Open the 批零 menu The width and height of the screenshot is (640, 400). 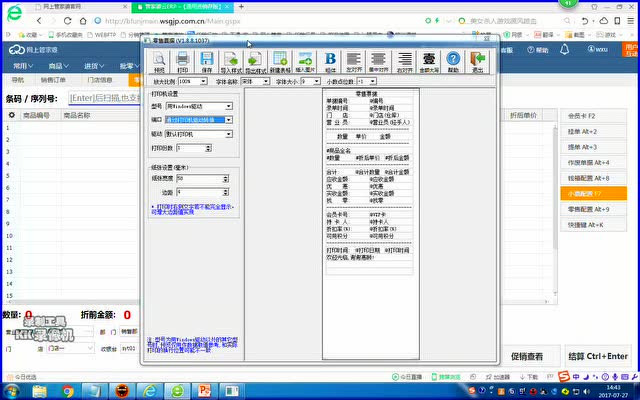pos(128,66)
